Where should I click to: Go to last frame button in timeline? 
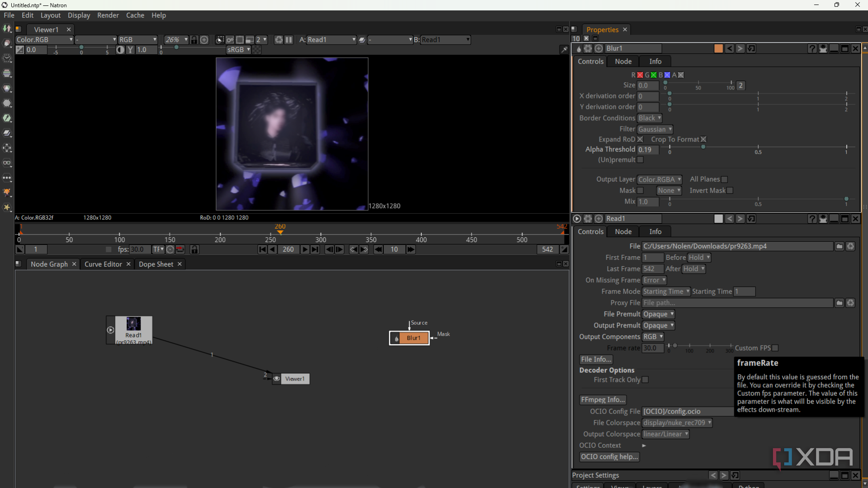click(x=315, y=249)
